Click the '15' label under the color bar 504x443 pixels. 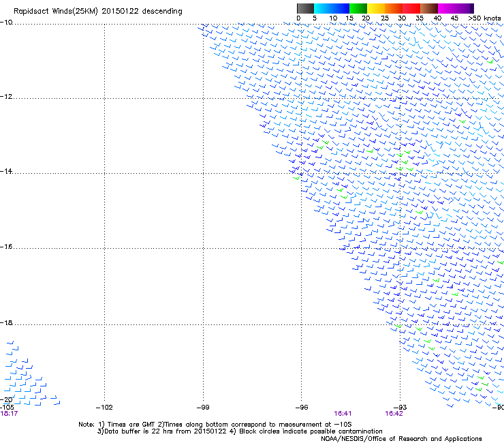coord(349,18)
